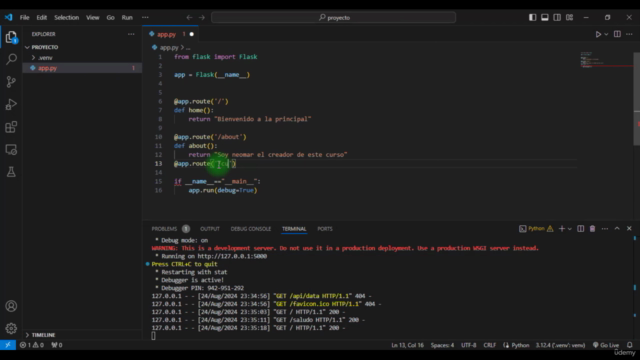Open errors and warnings count in status bar
The image size is (640, 360).
coord(32,345)
